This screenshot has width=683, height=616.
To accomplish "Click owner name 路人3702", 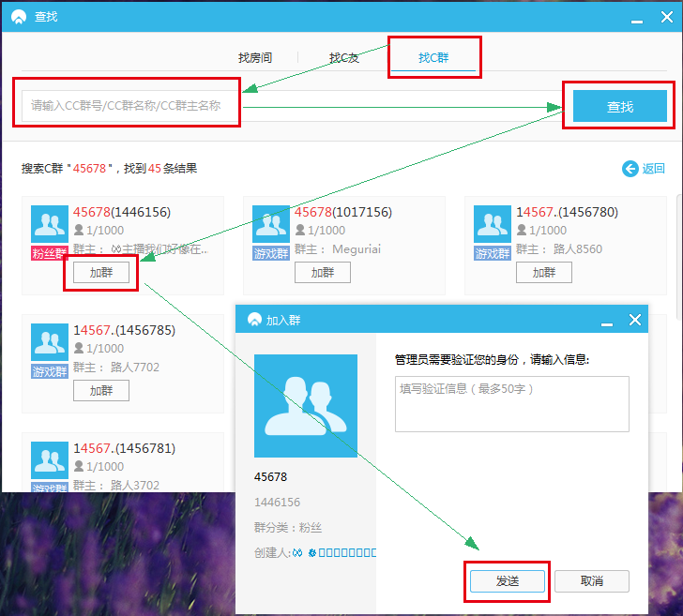I will coord(134,486).
